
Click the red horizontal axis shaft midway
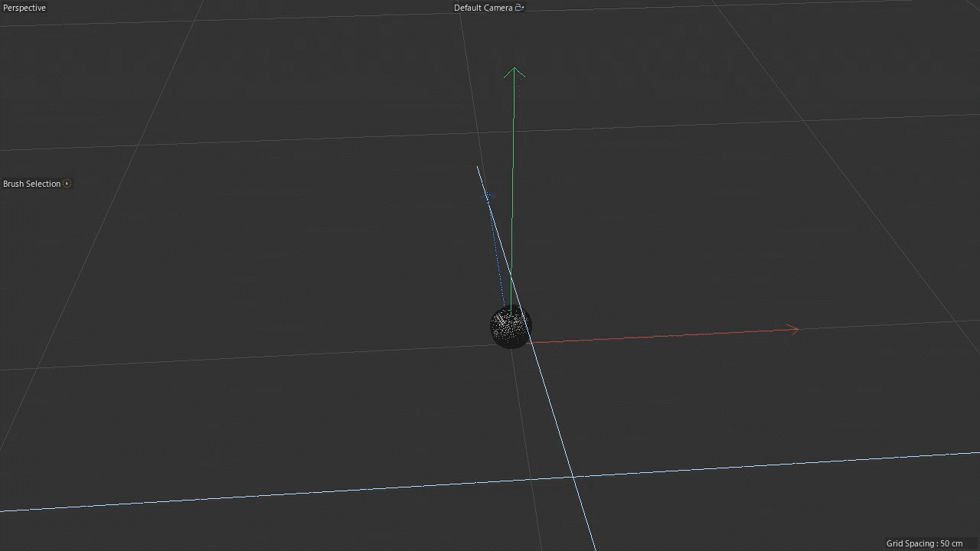[x=662, y=335]
